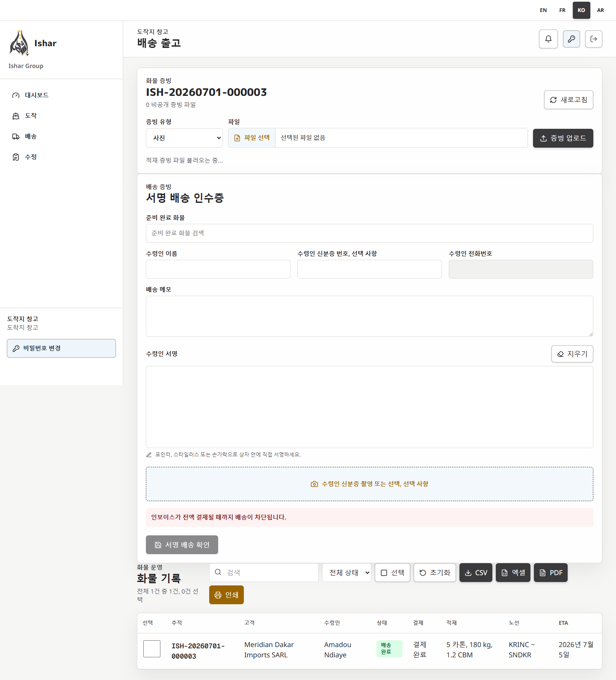Click the 검색 field in 화물 기록
This screenshot has width=616, height=680.
264,573
